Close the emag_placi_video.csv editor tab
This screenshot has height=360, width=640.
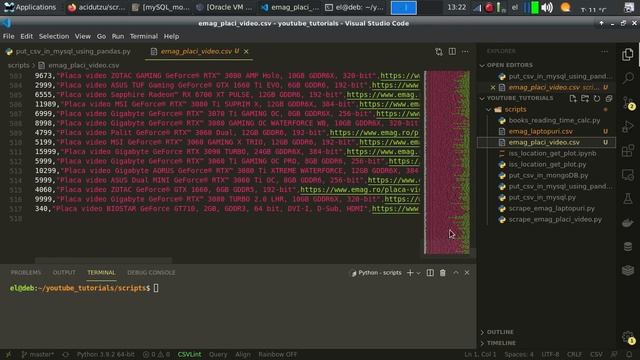[246, 51]
